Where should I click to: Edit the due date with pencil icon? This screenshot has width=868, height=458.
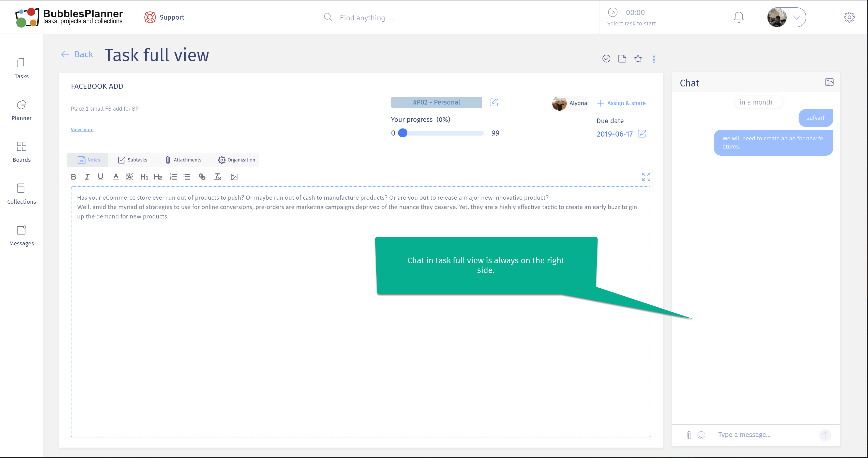click(641, 134)
